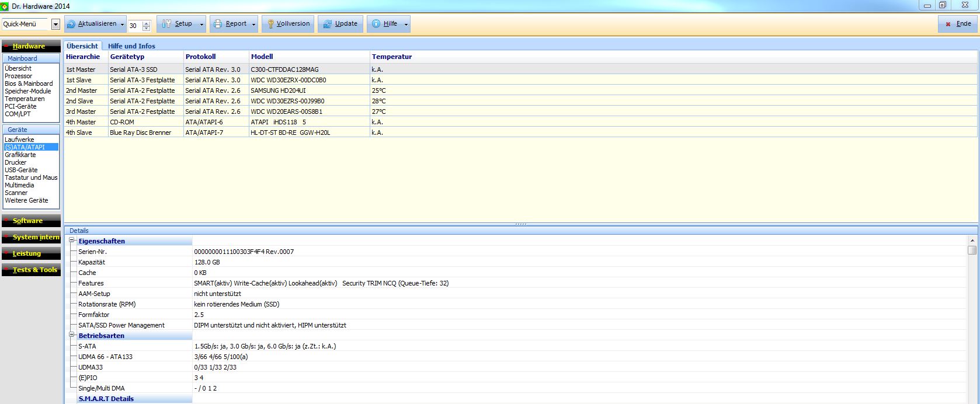
Task: Open the Hardware section in the sidebar
Action: click(31, 46)
